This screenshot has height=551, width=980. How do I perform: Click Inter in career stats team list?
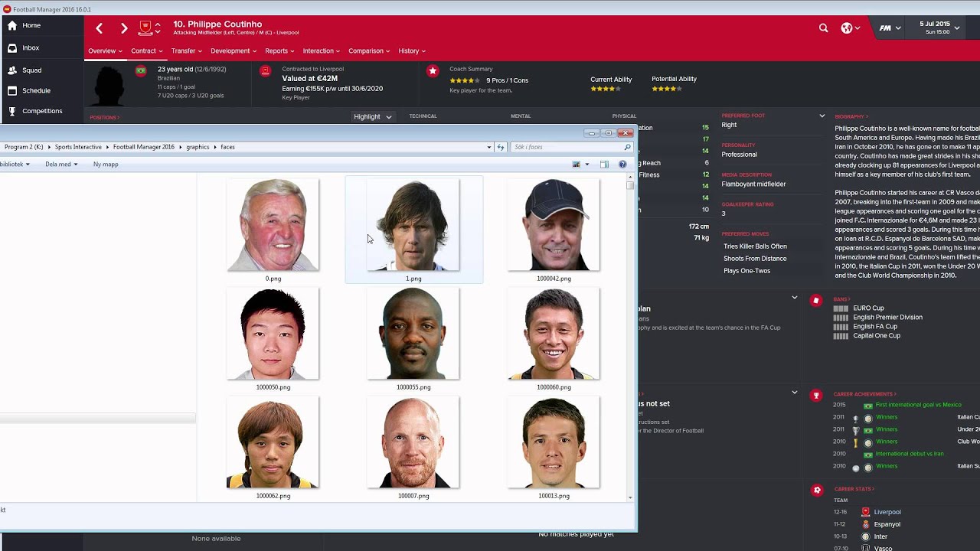tap(881, 536)
